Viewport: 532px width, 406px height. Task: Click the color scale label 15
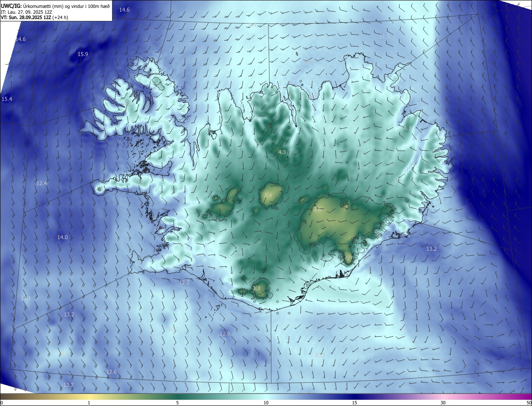pyautogui.click(x=355, y=403)
